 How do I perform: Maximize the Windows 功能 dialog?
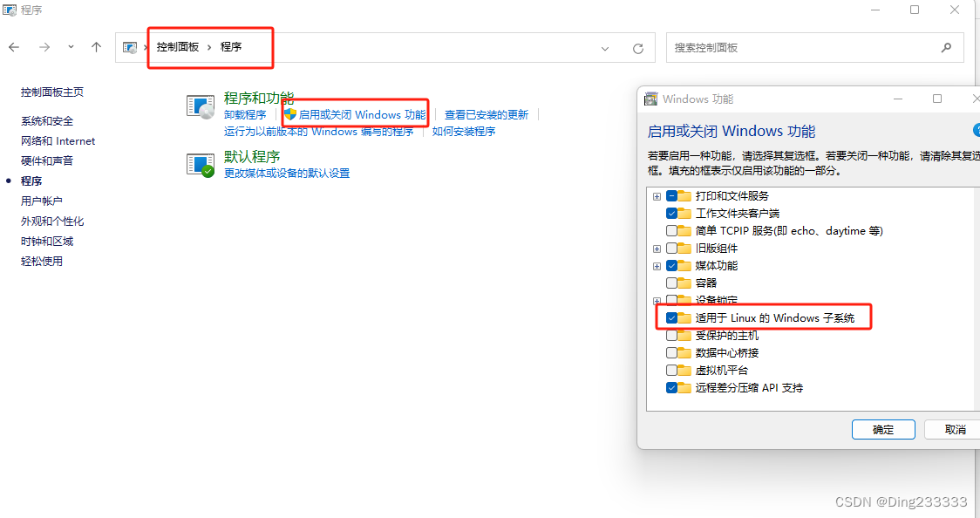pyautogui.click(x=937, y=99)
